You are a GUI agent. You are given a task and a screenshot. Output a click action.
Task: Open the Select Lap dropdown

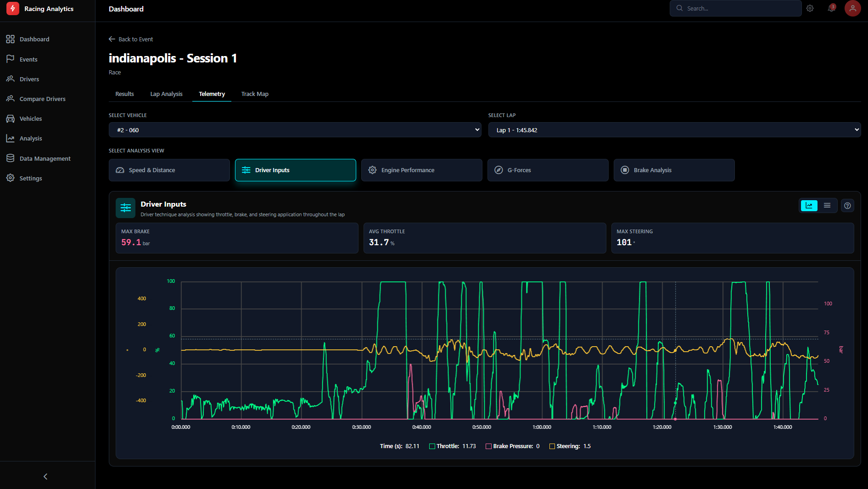click(674, 130)
